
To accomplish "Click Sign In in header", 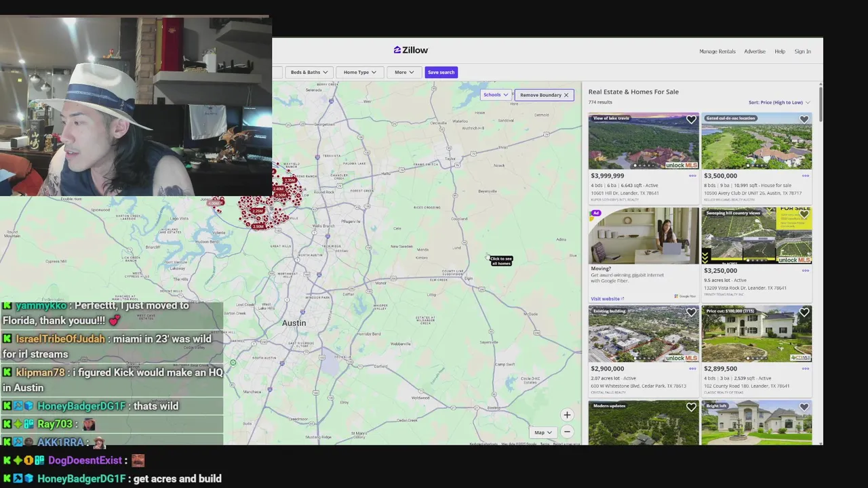I will 802,52.
